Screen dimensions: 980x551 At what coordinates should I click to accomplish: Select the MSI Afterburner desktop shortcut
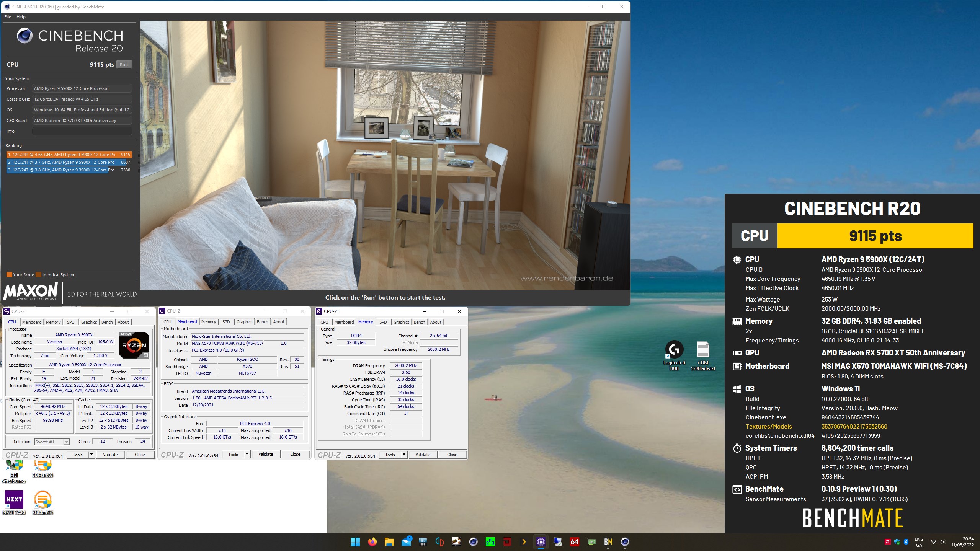pos(14,471)
